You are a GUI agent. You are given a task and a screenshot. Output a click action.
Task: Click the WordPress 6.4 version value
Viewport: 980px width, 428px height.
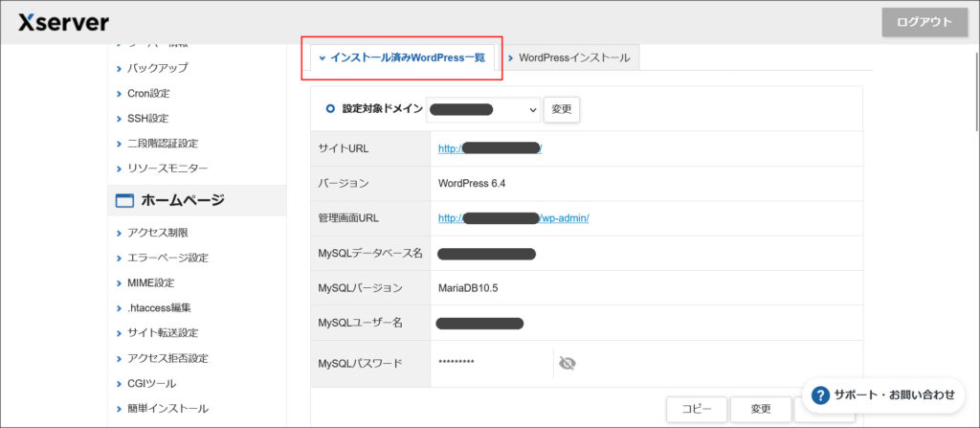pyautogui.click(x=472, y=183)
